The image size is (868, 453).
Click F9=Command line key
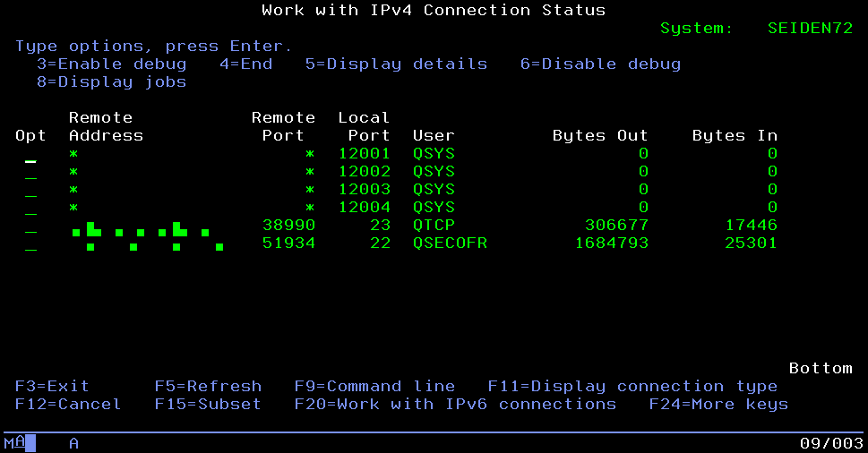[374, 386]
